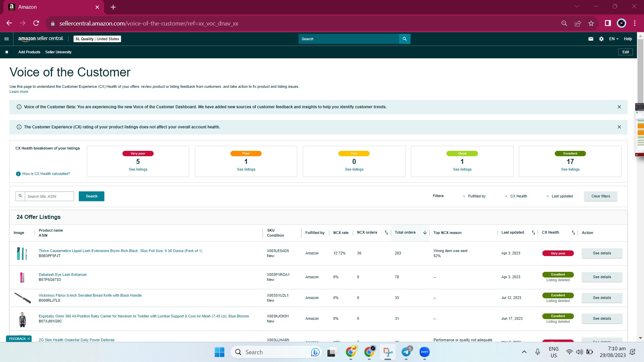Viewport: 644px width, 362px height.
Task: Click the Victorinox knife product thumbnail
Action: [x=22, y=298]
